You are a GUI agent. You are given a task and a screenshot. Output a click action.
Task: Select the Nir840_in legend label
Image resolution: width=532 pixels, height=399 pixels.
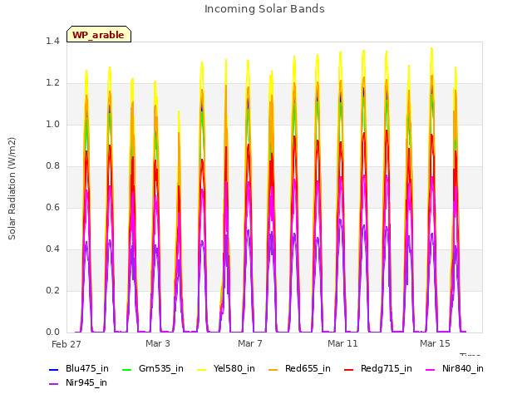pyautogui.click(x=463, y=369)
